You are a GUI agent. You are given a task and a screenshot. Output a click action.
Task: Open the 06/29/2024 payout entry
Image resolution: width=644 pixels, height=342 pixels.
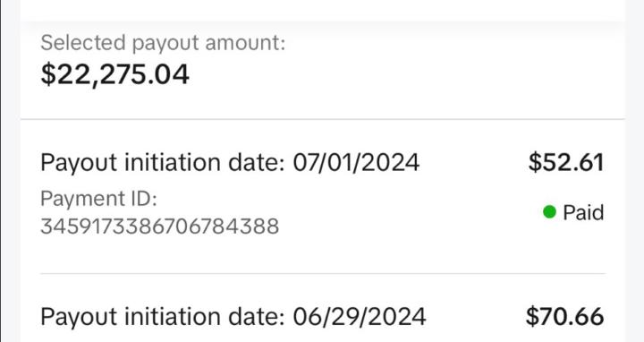pyautogui.click(x=322, y=308)
